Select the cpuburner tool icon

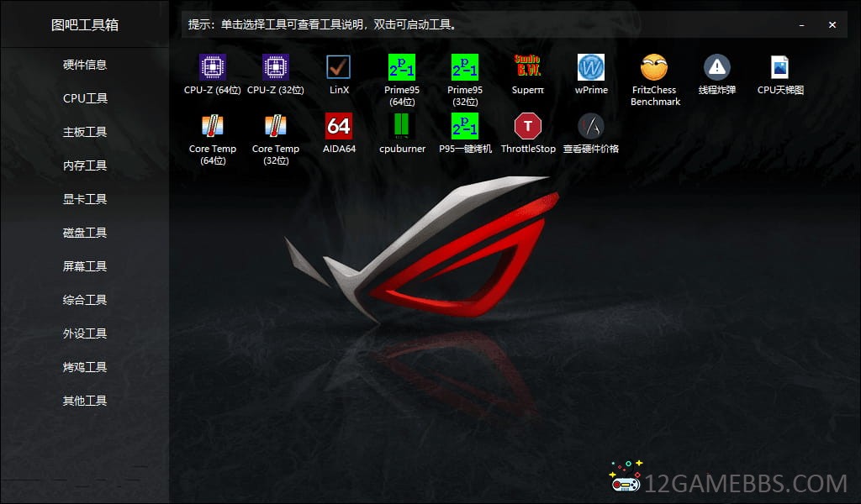(x=402, y=126)
